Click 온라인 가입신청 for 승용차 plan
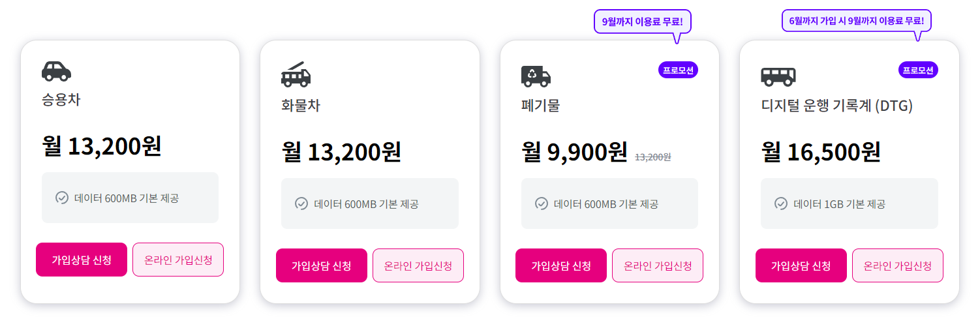 [178, 260]
